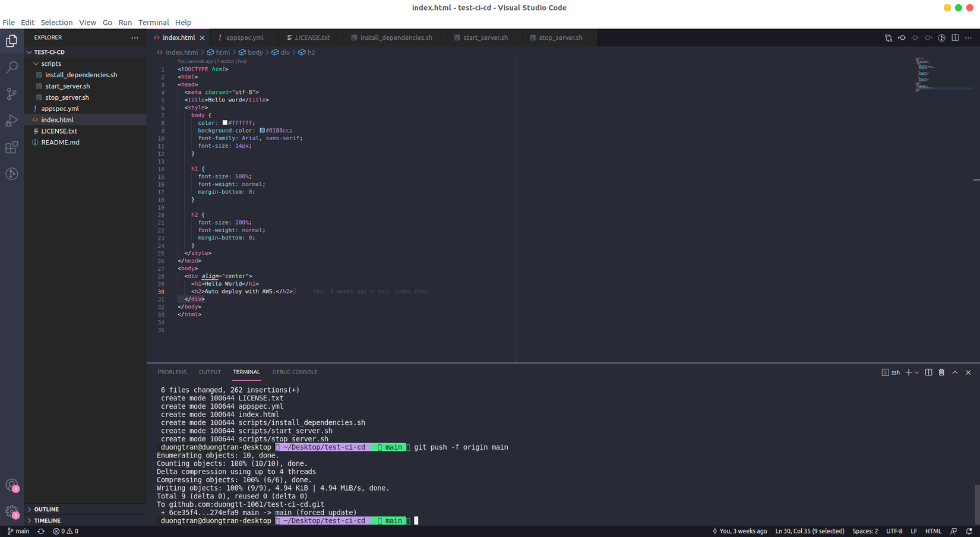Click the #ffffff color swatch in code
The image size is (980, 537).
225,123
